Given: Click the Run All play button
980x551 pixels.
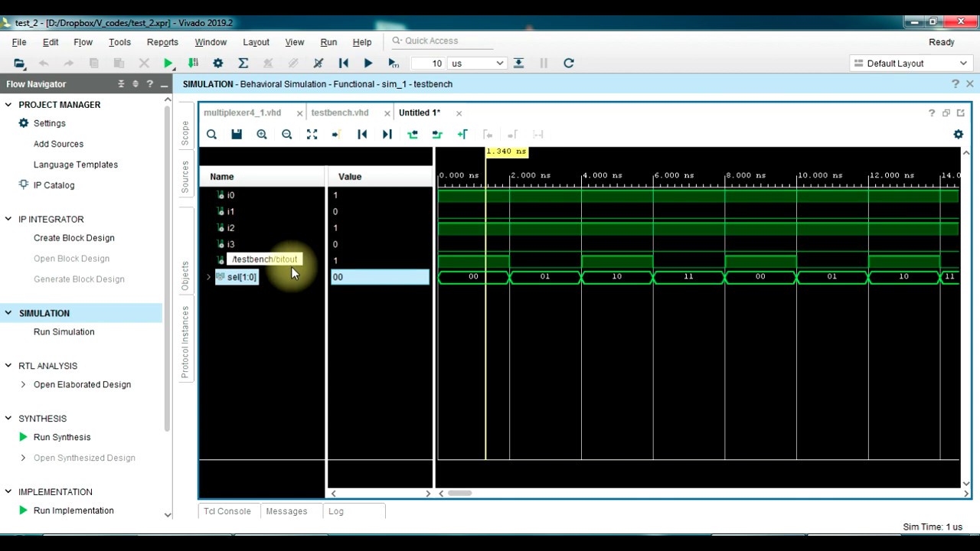Looking at the screenshot, I should click(x=368, y=64).
